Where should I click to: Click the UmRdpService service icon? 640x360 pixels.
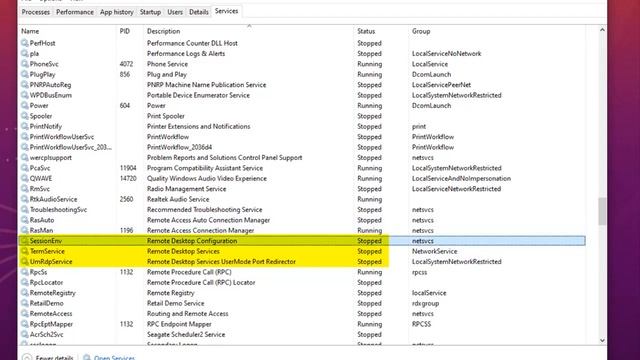pyautogui.click(x=24, y=262)
